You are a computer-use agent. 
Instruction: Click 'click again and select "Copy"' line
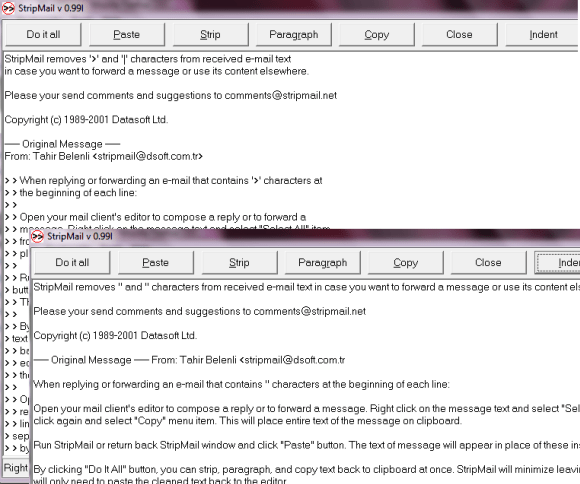click(247, 421)
